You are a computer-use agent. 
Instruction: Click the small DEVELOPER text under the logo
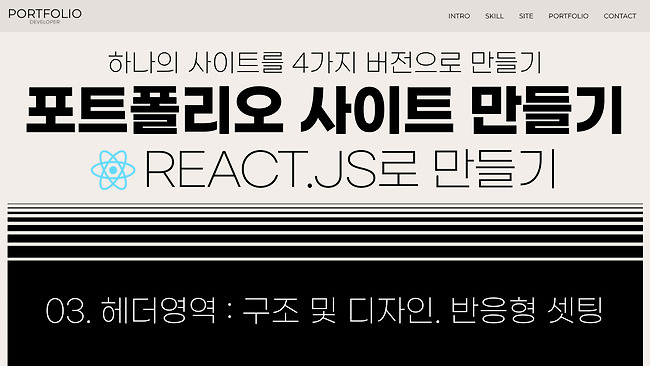[45, 22]
